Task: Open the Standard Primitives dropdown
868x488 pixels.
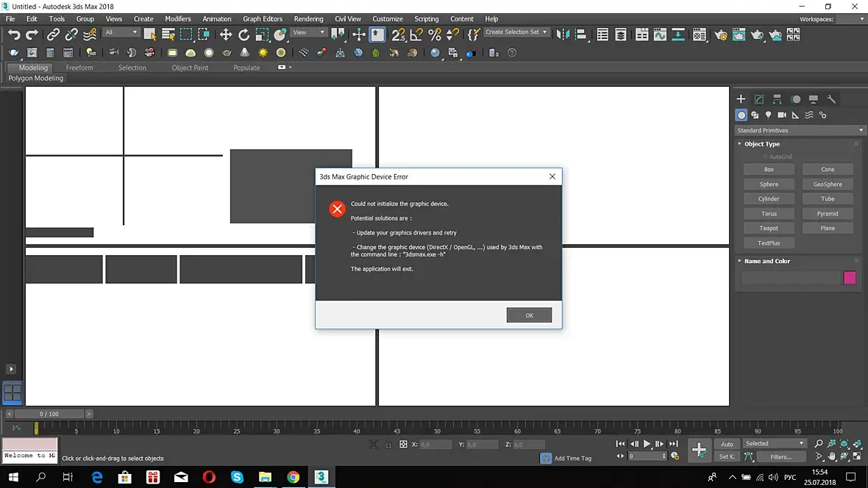Action: [799, 130]
